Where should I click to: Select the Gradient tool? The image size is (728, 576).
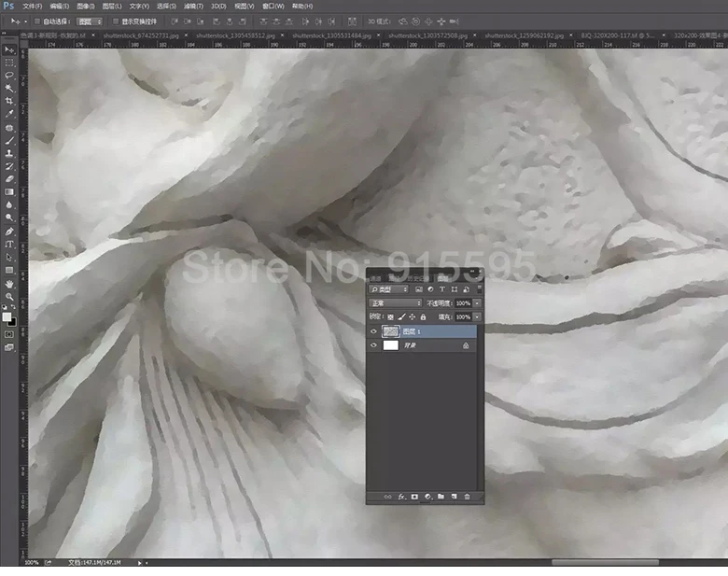pos(9,192)
